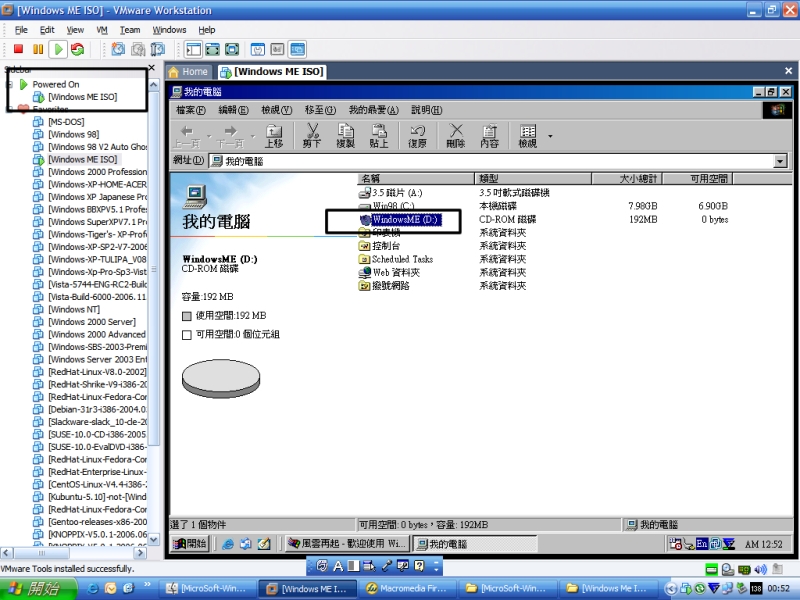The height and width of the screenshot is (600, 800).
Task: Select the 3.5 磁片 (A:) floppy drive
Action: [x=391, y=193]
